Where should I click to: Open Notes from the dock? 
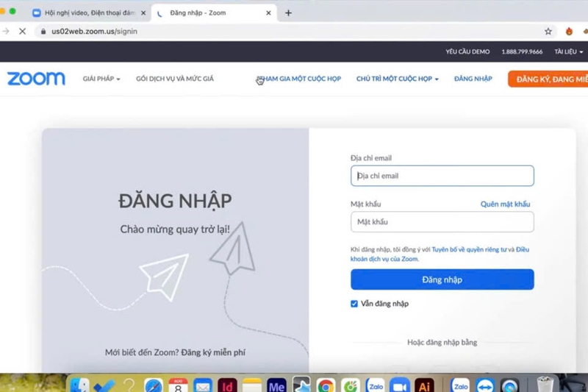point(251,385)
